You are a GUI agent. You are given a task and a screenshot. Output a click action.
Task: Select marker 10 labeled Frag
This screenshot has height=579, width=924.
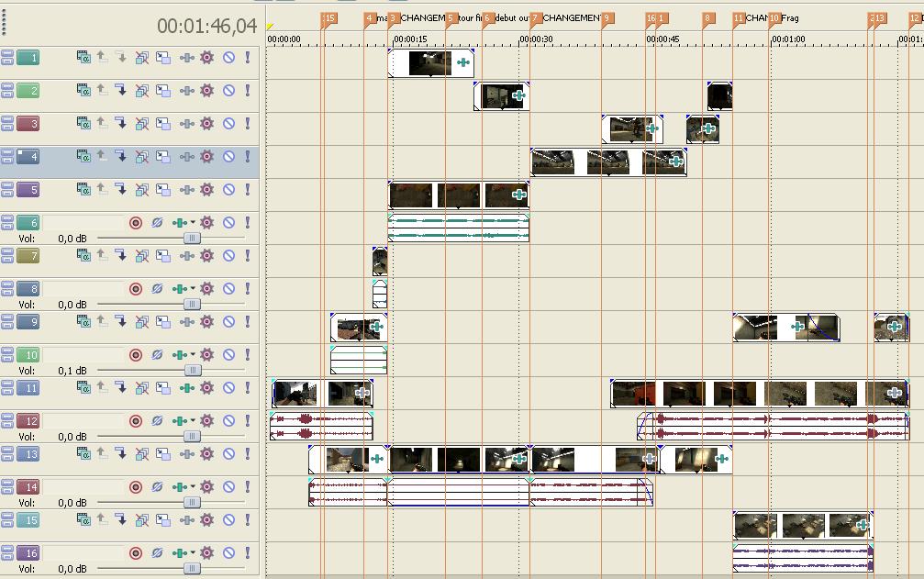click(x=774, y=18)
